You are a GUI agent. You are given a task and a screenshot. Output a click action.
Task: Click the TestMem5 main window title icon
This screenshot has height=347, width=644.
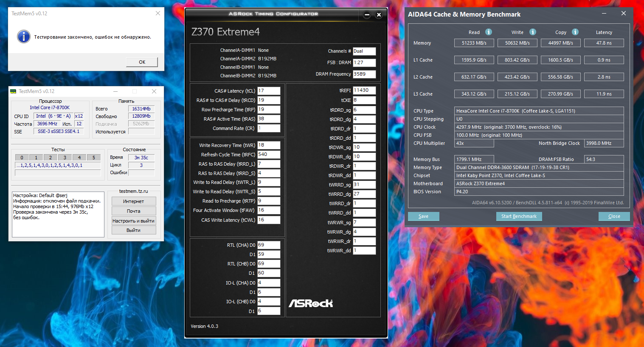13,91
